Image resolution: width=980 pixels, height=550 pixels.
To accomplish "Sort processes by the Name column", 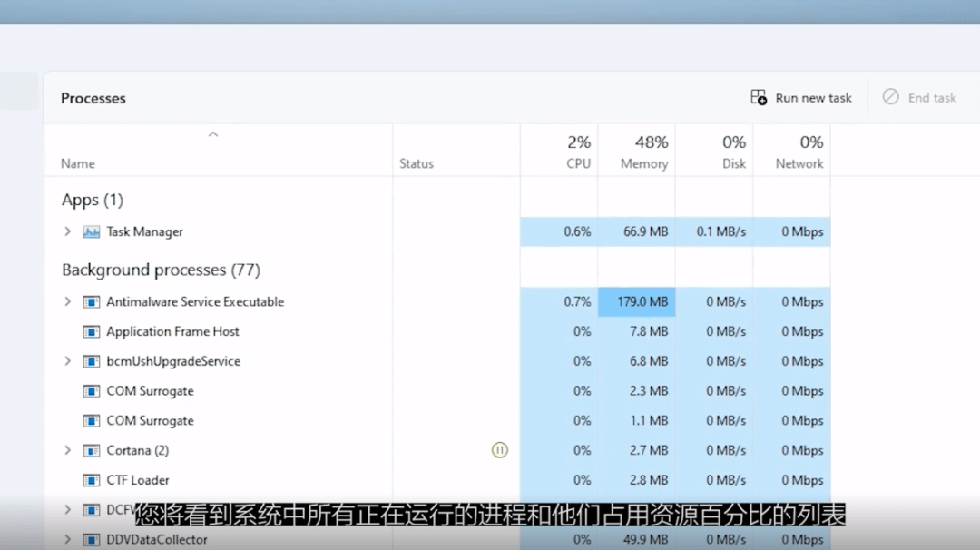I will point(77,163).
